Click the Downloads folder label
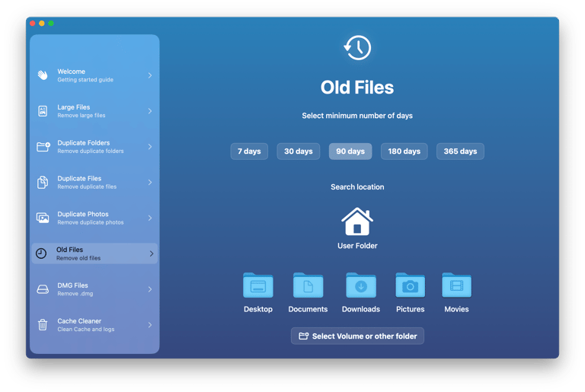This screenshot has width=585, height=392. click(x=361, y=309)
